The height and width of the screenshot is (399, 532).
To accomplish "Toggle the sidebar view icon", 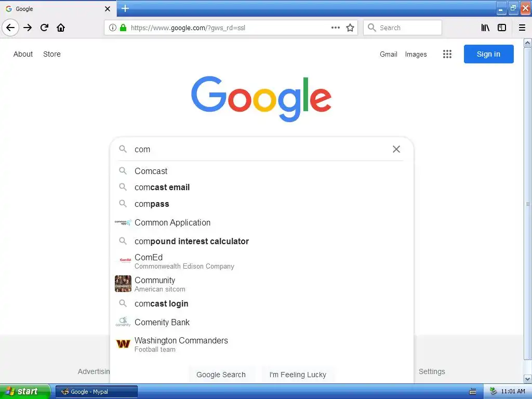I will point(502,28).
